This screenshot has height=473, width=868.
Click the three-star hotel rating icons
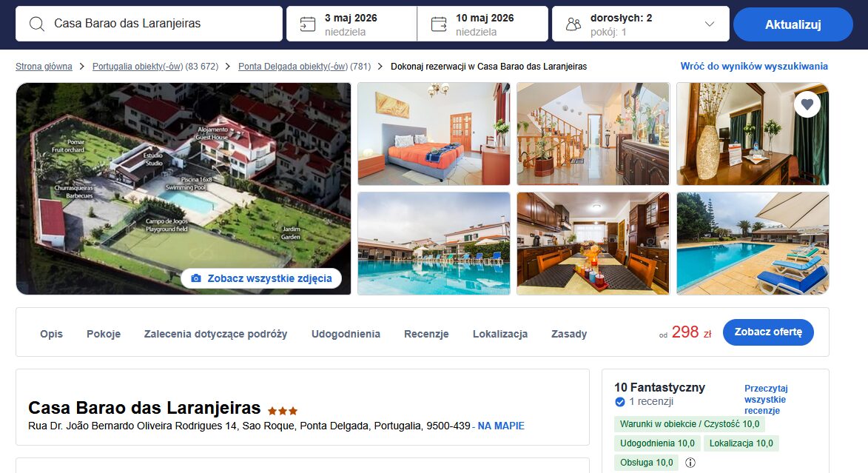click(x=283, y=411)
